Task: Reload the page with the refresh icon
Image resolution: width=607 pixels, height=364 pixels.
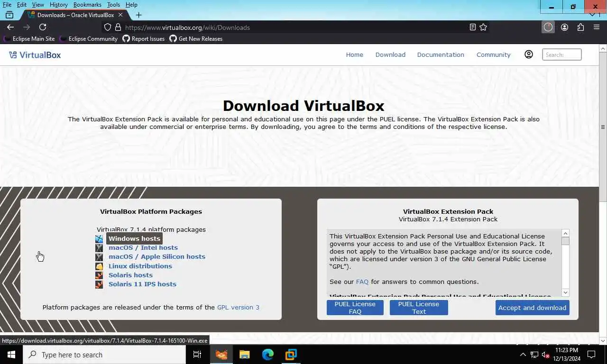Action: coord(43,27)
